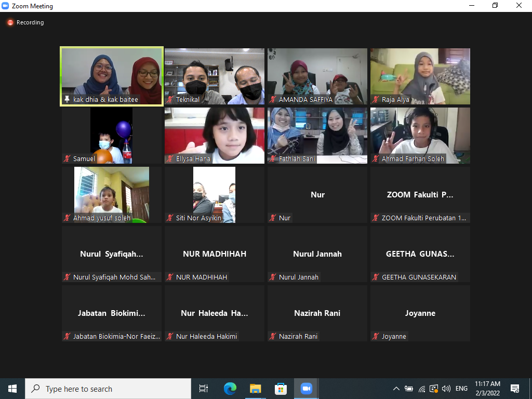
Task: Click the 'Type here to search' box
Action: (108, 389)
